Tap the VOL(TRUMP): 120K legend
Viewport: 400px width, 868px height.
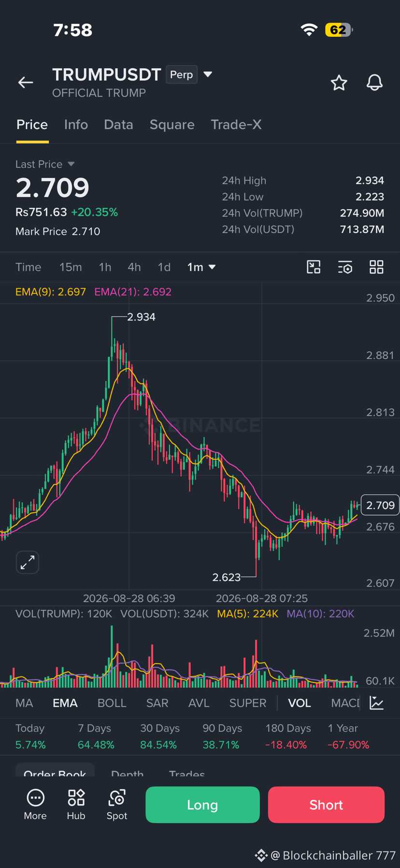[64, 614]
